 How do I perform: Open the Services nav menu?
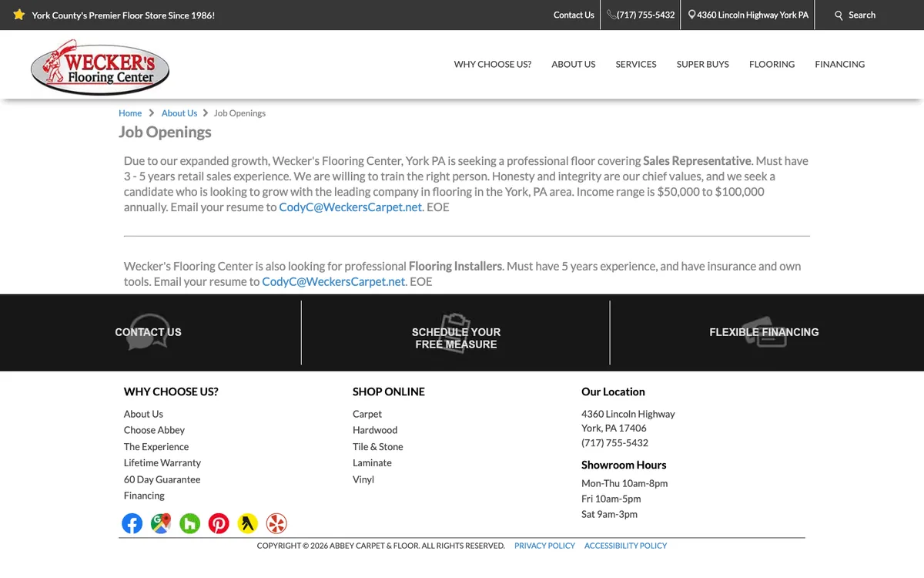point(636,64)
